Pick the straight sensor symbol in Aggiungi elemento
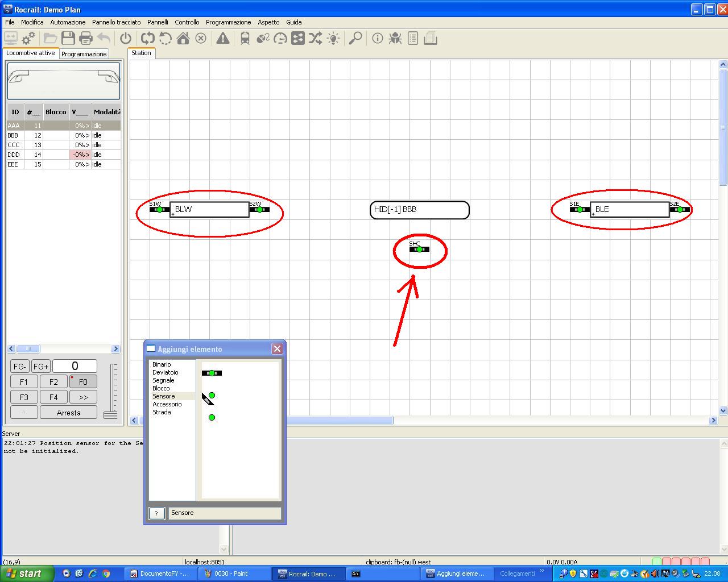The height and width of the screenshot is (582, 728). [x=212, y=373]
